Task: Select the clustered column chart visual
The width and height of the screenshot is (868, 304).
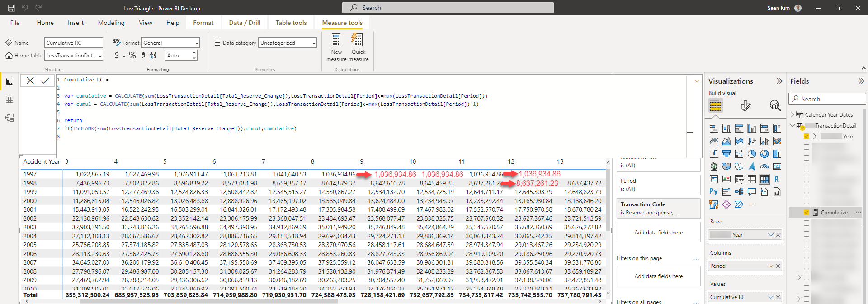Action: pyautogui.click(x=752, y=129)
